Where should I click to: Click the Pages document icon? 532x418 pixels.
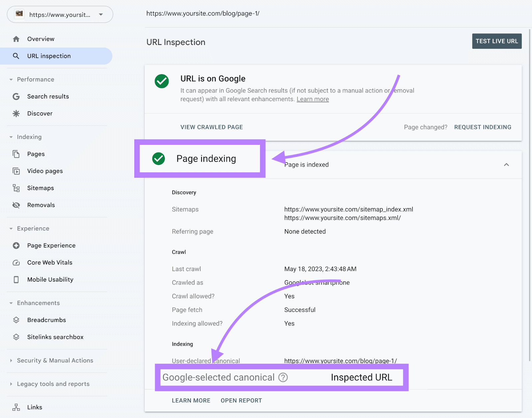pyautogui.click(x=16, y=154)
